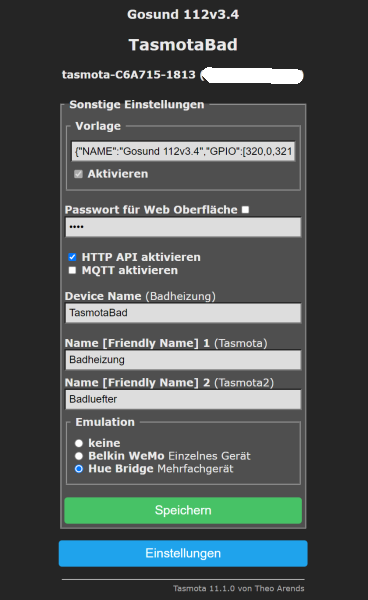This screenshot has height=600, width=368.
Task: Click the Device Name field TasmotaBad
Action: point(183,313)
